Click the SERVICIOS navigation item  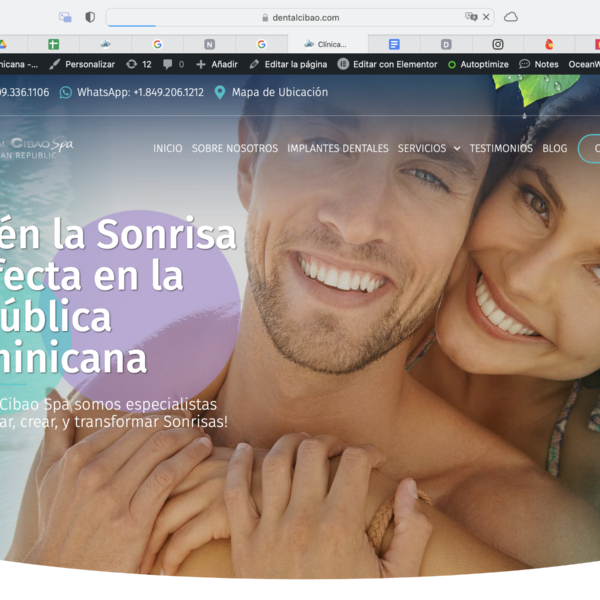(x=422, y=148)
